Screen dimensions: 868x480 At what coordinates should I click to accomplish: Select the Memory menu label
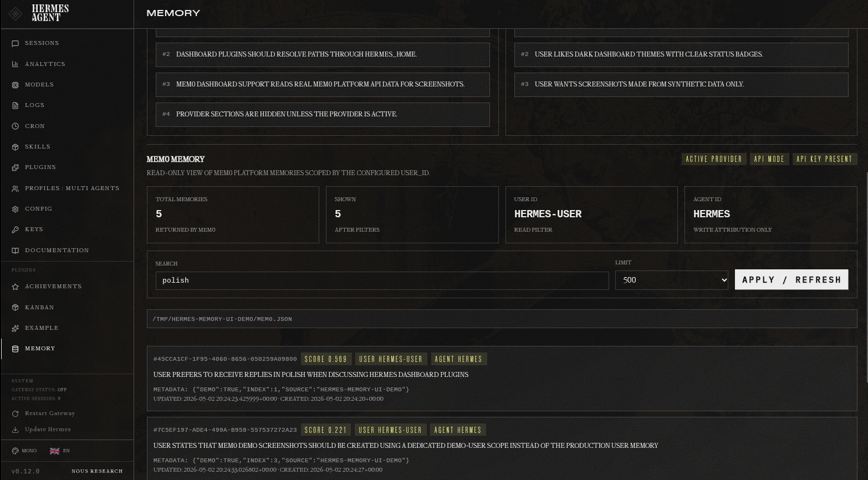click(40, 349)
